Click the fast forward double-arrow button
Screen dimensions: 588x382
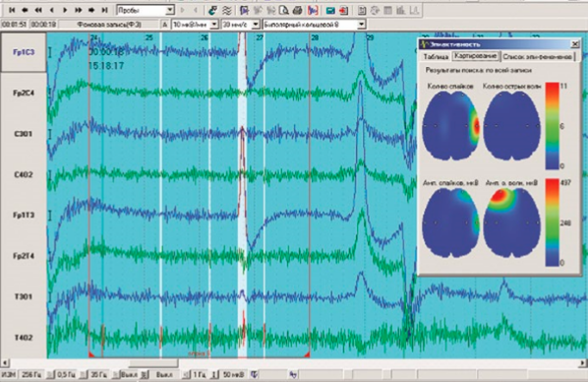point(78,10)
